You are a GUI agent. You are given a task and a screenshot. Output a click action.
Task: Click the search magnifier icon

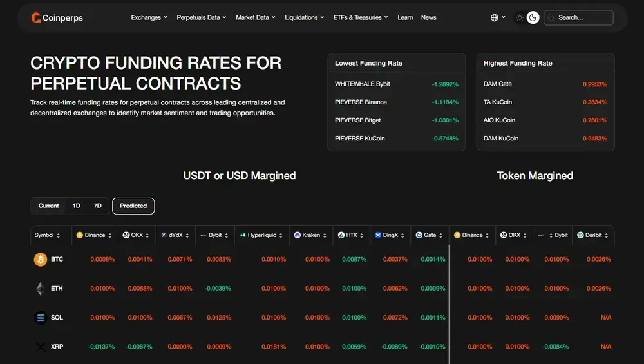[551, 17]
